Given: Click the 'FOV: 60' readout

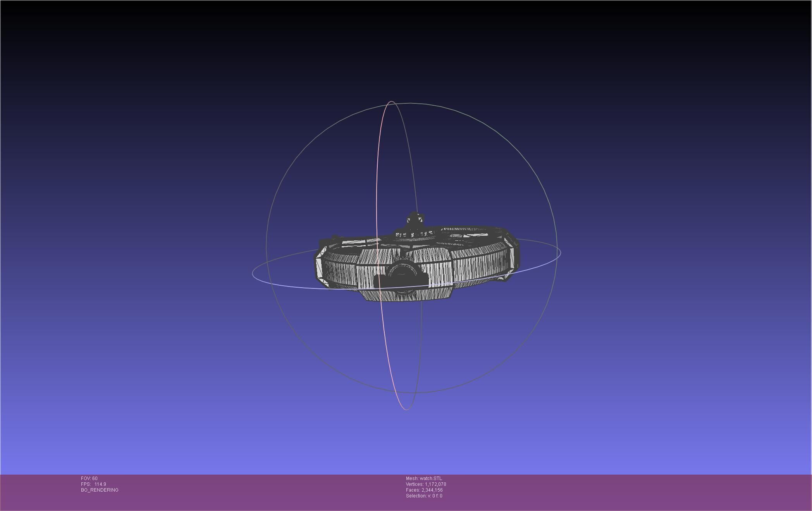Looking at the screenshot, I should [89, 478].
